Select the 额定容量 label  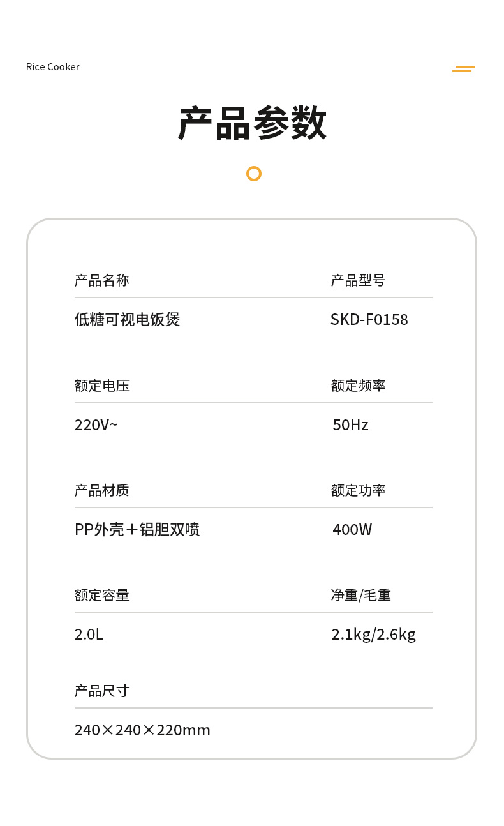(x=102, y=595)
